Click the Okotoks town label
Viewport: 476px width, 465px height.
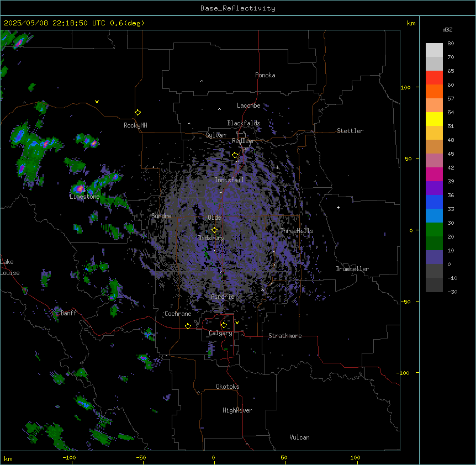click(228, 387)
